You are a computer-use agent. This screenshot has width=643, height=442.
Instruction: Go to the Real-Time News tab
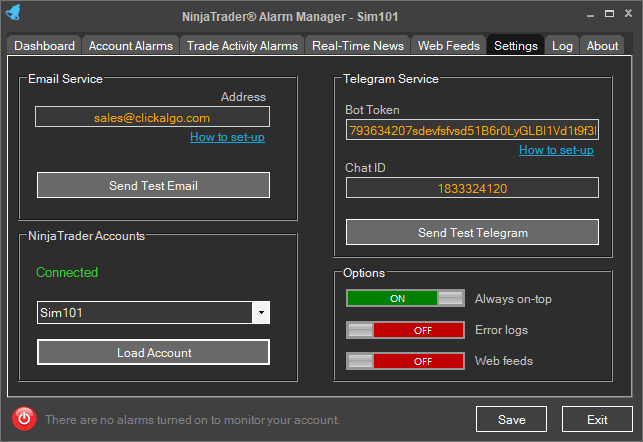(358, 46)
